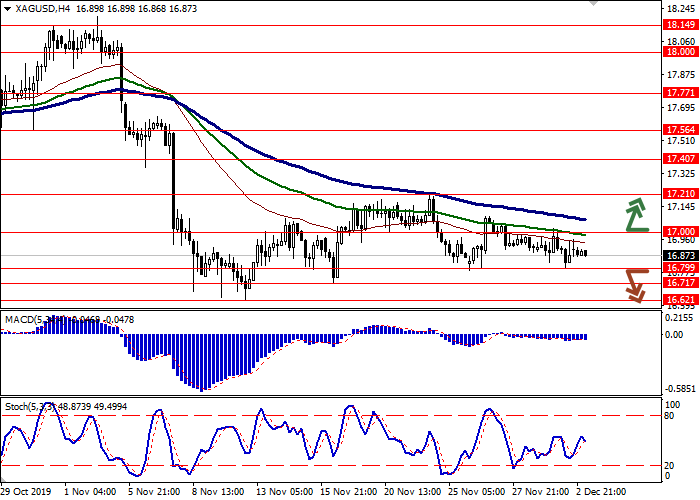The width and height of the screenshot is (700, 500).
Task: Select the 18.149 red price level label
Action: click(x=679, y=25)
